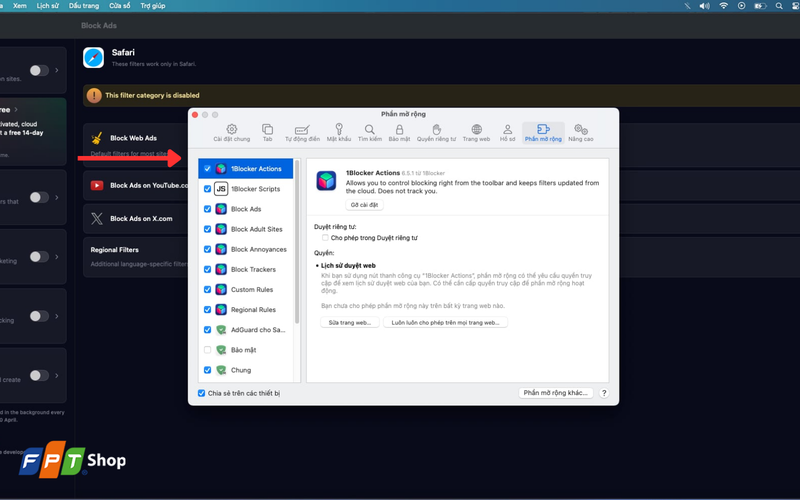Click the Phần mở rộng khác… button
The image size is (800, 500).
pyautogui.click(x=556, y=393)
